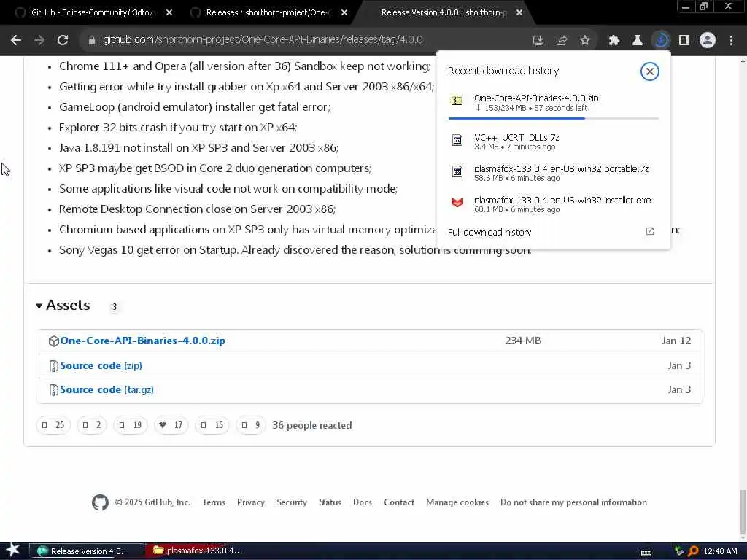Click the green network tray icon
The image size is (747, 560).
[x=679, y=551]
